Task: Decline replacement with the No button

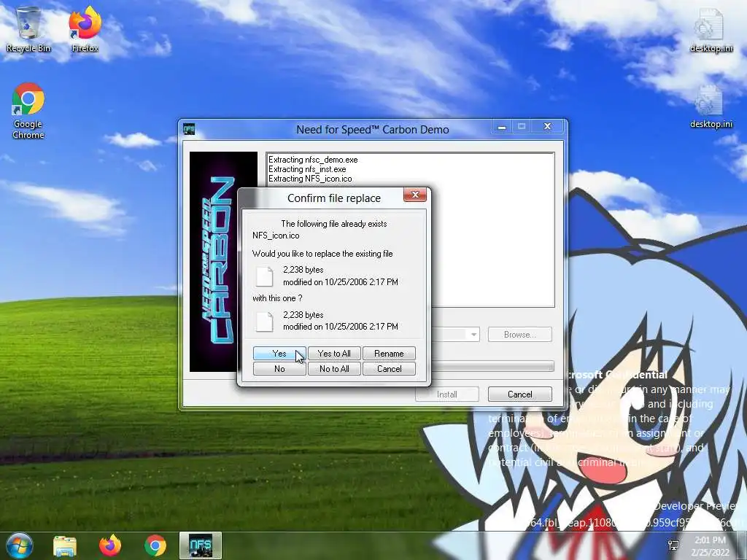Action: 279,368
